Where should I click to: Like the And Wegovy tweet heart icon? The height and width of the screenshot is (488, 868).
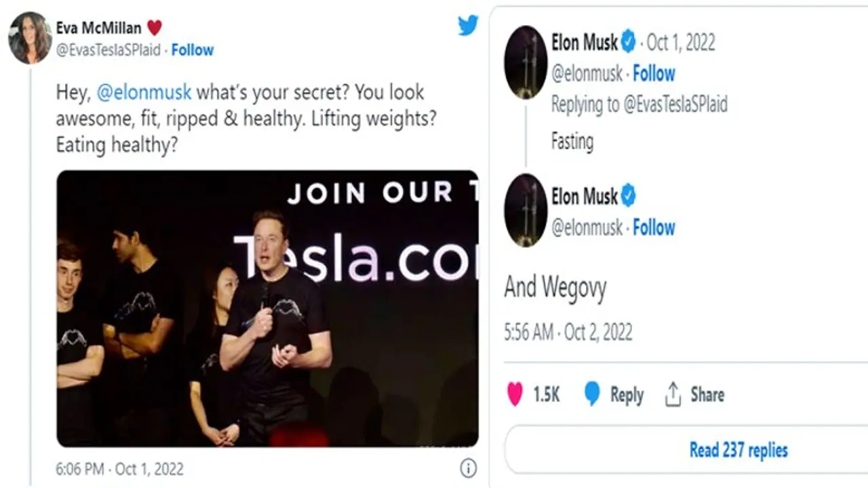[x=515, y=394]
